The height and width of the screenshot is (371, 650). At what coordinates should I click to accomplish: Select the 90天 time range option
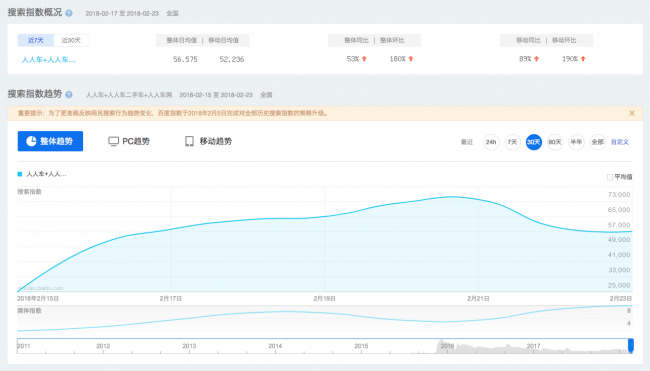555,142
